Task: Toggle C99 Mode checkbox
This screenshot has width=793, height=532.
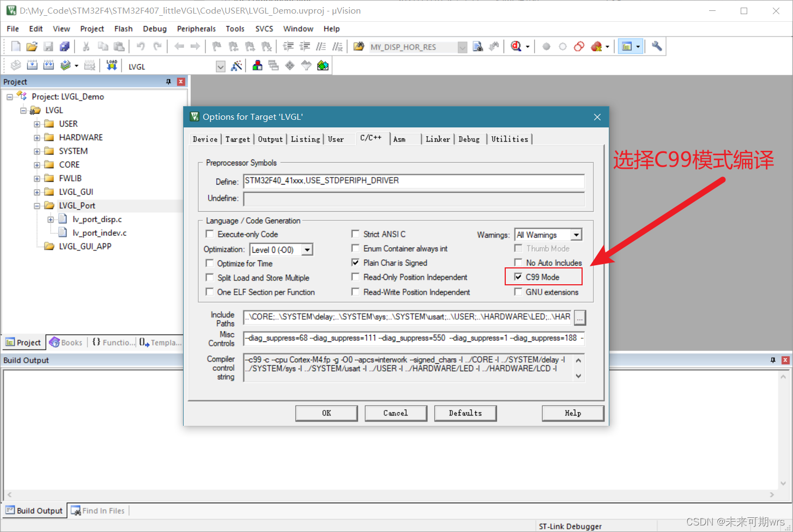Action: [518, 277]
